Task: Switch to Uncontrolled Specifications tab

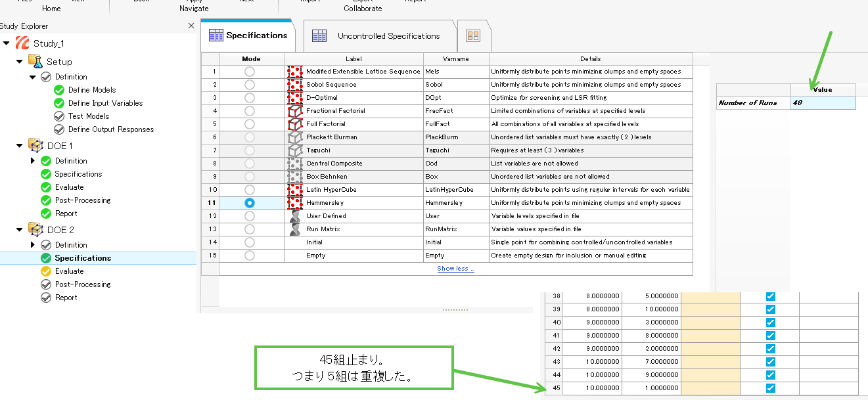Action: (380, 36)
